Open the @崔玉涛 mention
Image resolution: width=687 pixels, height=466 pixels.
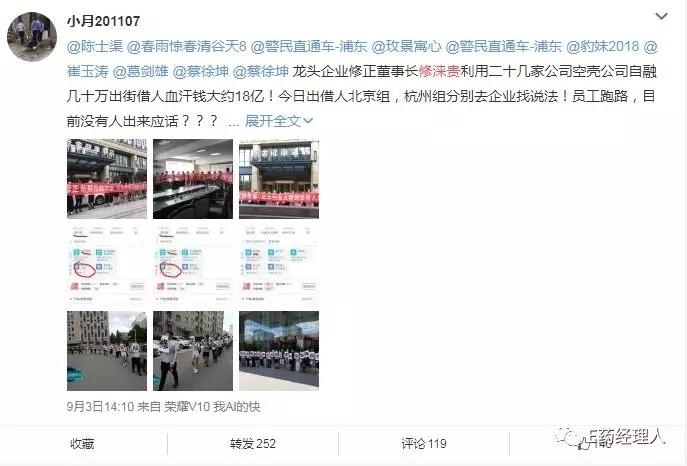click(88, 71)
